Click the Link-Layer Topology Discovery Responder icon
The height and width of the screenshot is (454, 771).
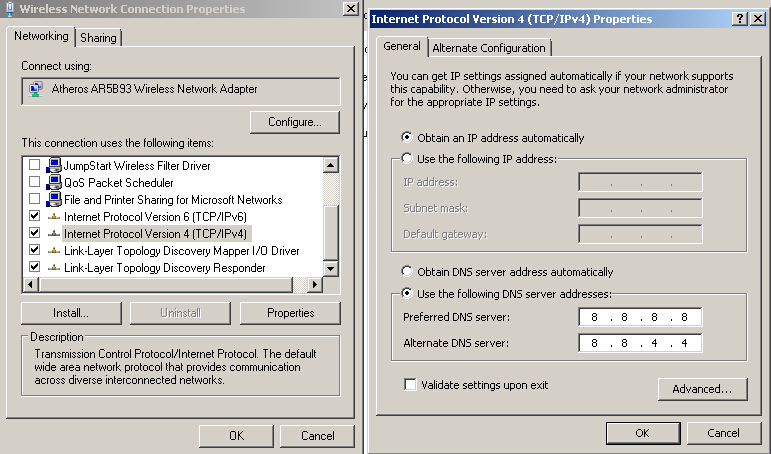click(x=54, y=268)
